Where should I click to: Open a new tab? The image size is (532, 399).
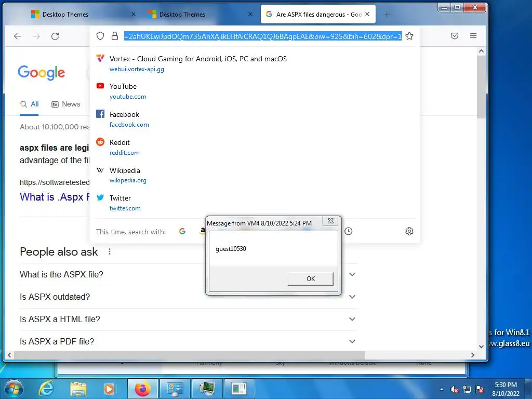pos(387,15)
